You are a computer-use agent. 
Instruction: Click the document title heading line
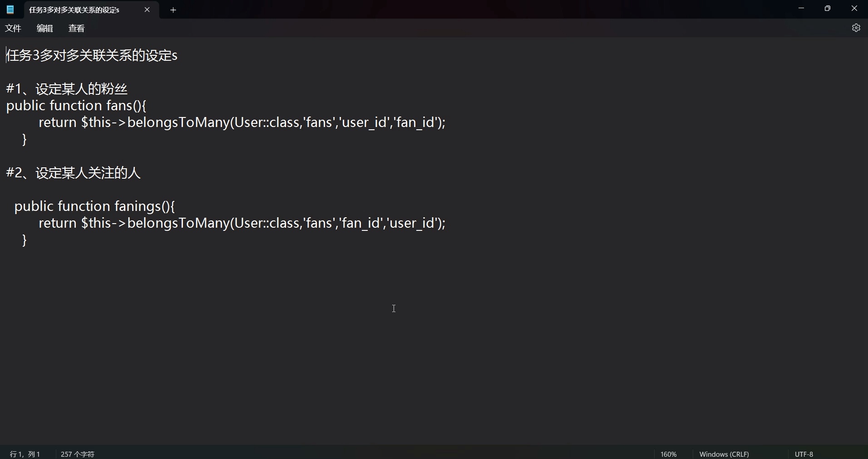click(x=91, y=55)
